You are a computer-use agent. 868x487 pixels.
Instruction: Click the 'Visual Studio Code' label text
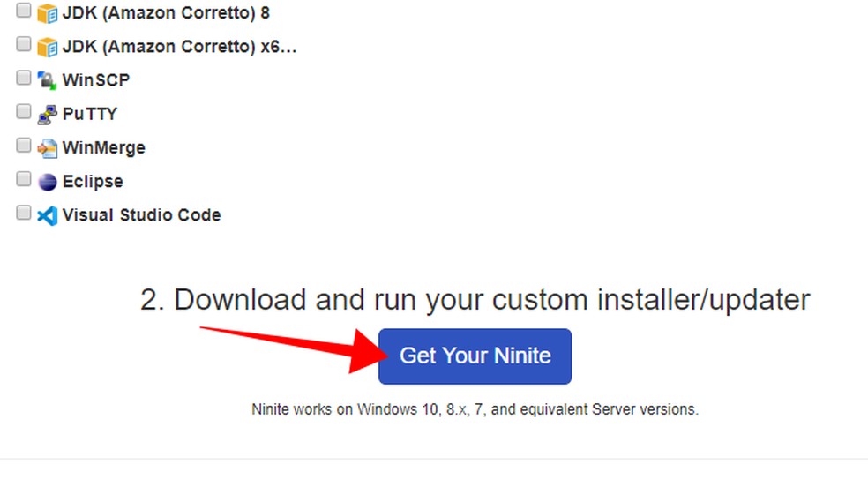pyautogui.click(x=141, y=214)
